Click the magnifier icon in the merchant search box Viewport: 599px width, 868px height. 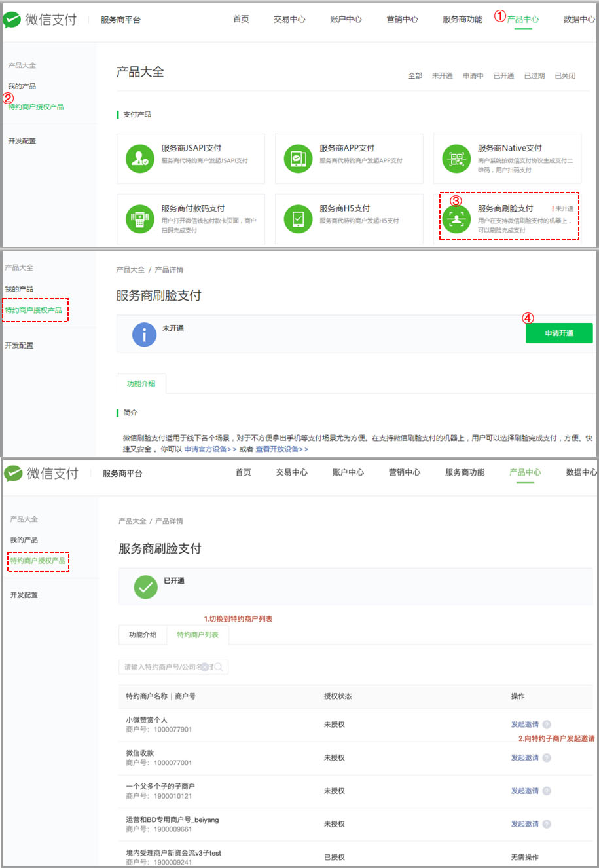[x=219, y=667]
